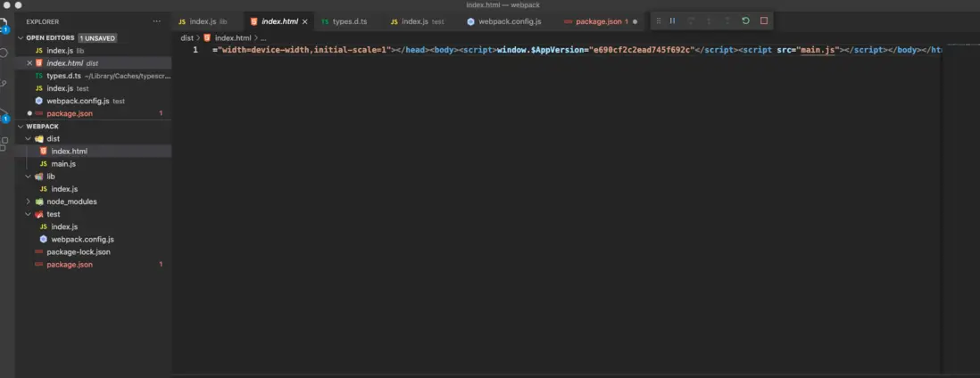This screenshot has width=980, height=378.
Task: Grab the debug toolbar drag handle
Action: (658, 21)
